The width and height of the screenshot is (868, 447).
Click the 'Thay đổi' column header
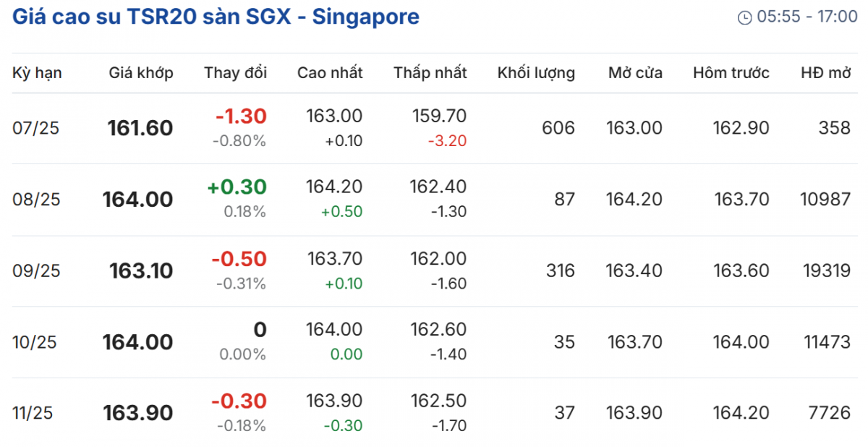235,72
